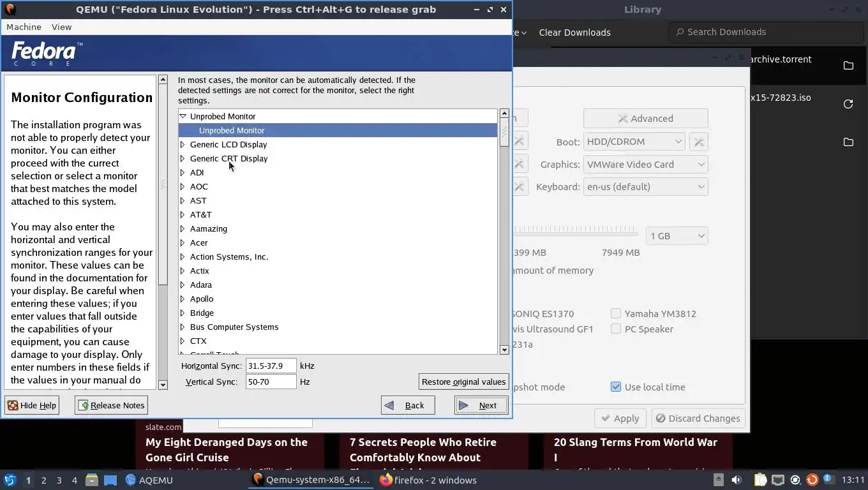Screen dimensions: 868x490
Task: Click the show desktop taskbar icon
Action: click(110, 480)
